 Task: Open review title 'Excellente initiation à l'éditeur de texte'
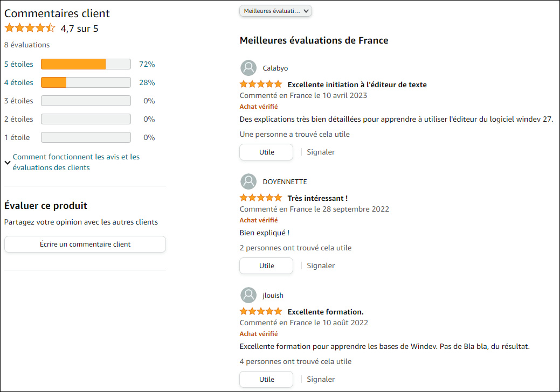(x=357, y=85)
